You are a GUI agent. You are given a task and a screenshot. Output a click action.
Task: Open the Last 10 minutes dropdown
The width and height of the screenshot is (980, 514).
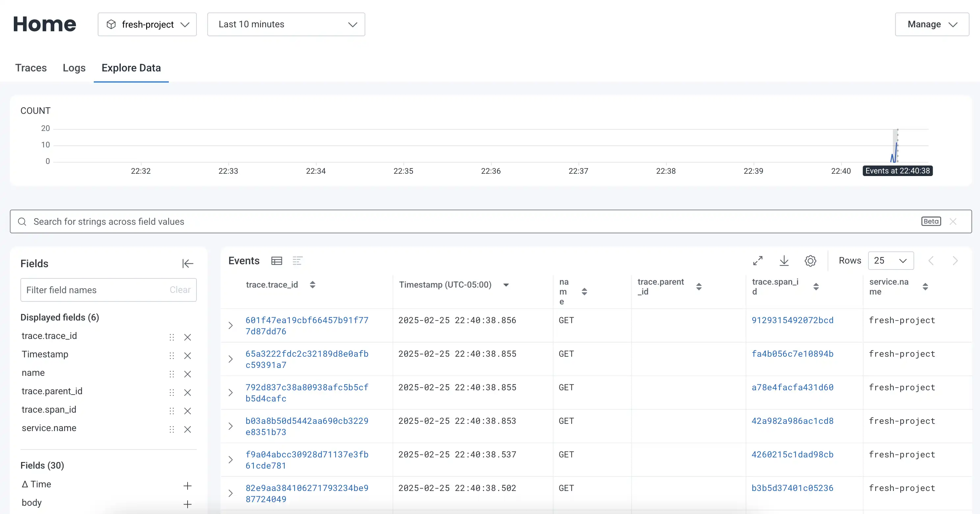286,24
